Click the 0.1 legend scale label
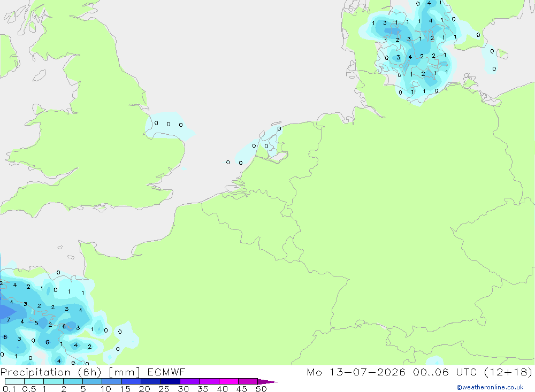The image size is (535, 392). pos(9,389)
